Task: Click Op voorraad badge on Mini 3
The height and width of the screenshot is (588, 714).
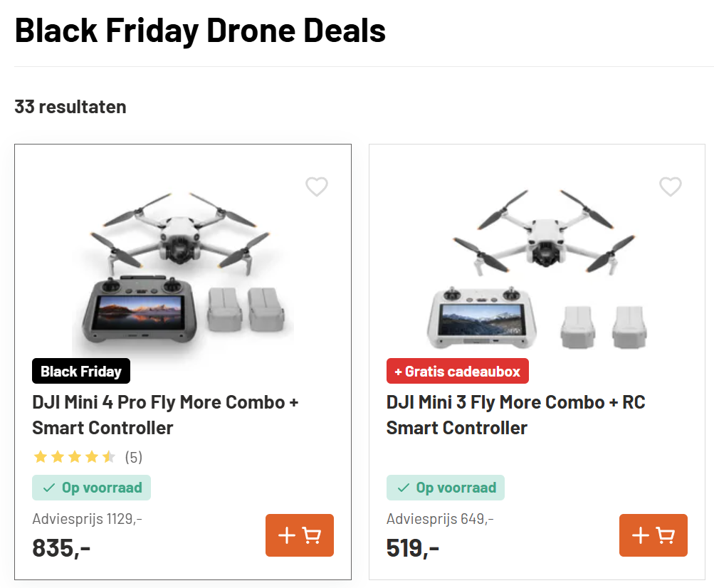Action: click(446, 488)
